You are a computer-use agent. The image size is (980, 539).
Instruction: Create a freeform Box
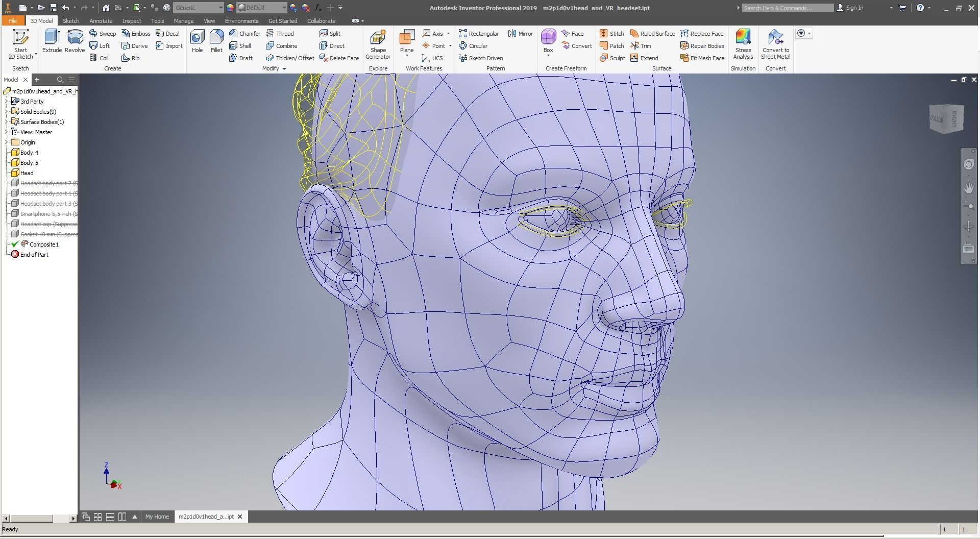tap(548, 40)
